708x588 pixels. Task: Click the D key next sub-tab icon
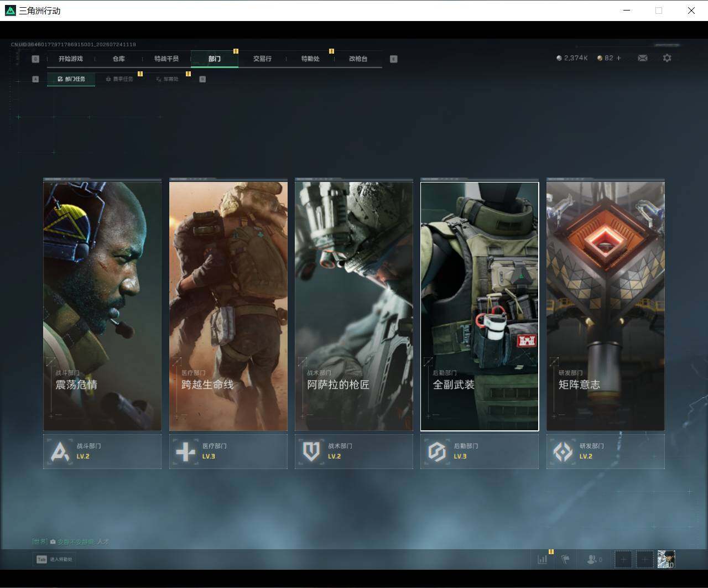pos(202,79)
